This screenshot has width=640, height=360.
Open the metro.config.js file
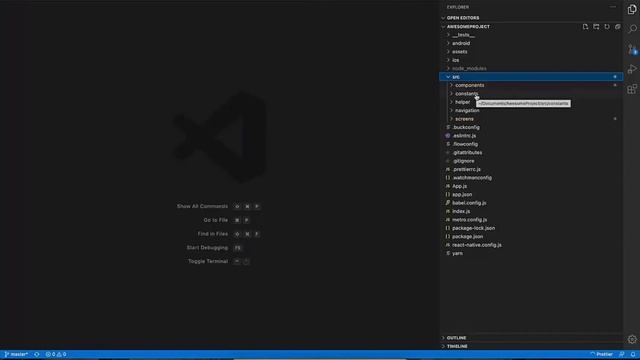[531, 220]
